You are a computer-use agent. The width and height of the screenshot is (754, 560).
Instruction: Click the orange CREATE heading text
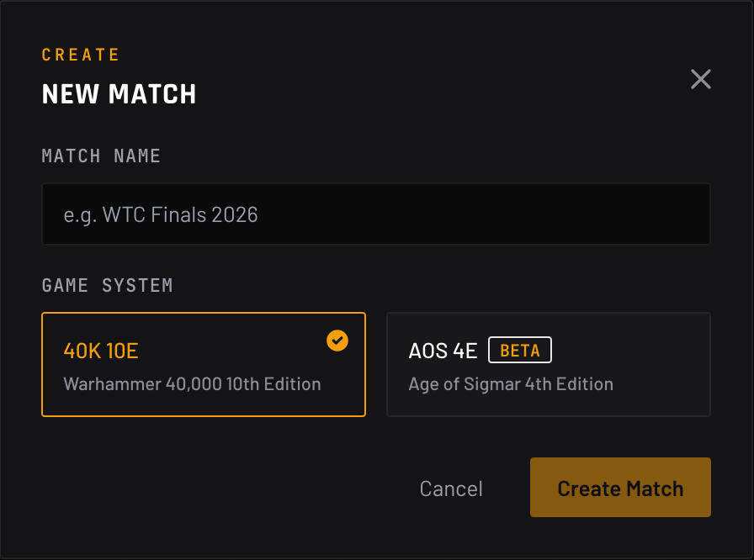point(81,54)
